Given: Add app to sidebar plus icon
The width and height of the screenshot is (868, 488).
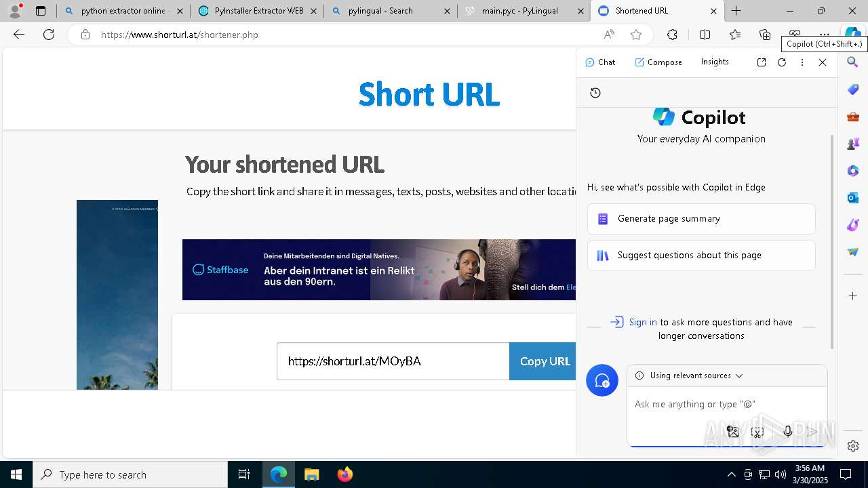Looking at the screenshot, I should (x=853, y=296).
